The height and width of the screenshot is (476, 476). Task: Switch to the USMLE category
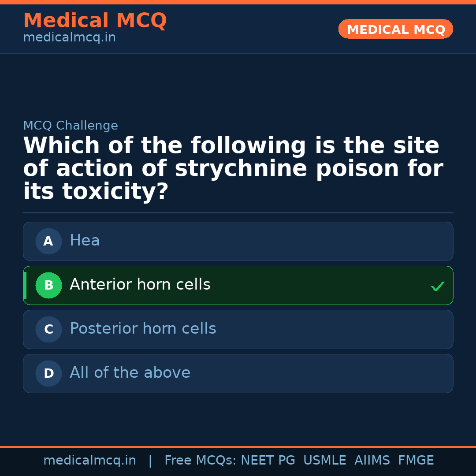(325, 460)
